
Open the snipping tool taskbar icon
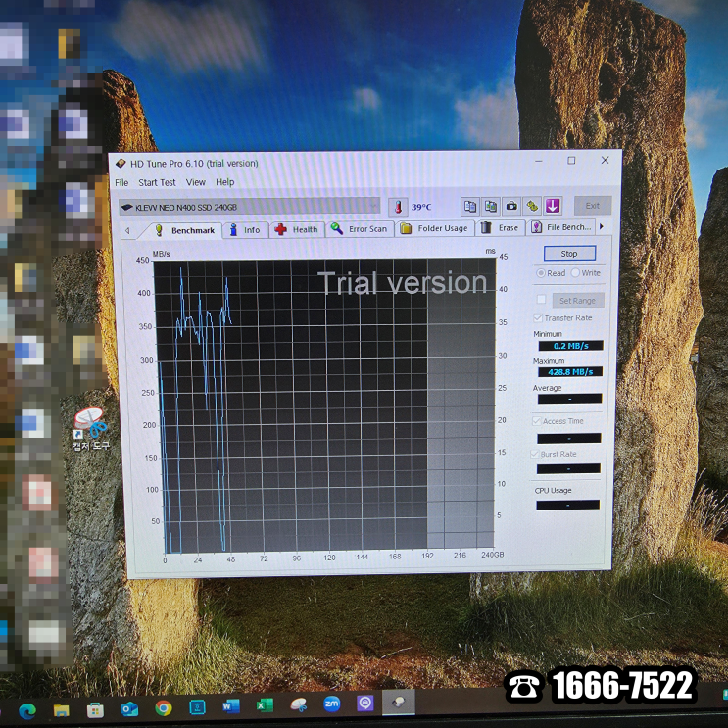299,704
